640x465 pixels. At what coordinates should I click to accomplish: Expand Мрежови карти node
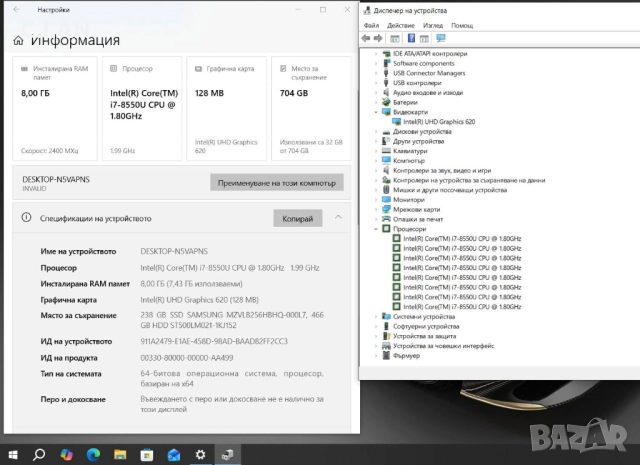(x=376, y=209)
